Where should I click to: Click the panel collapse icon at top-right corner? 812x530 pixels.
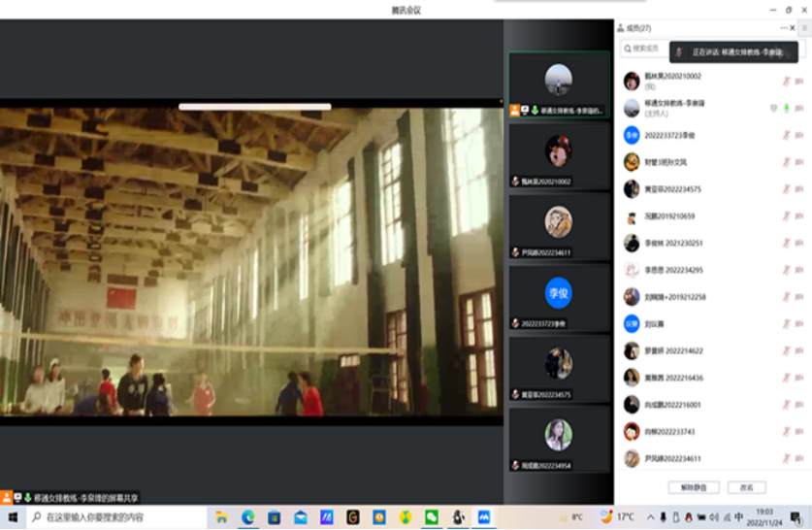click(x=803, y=28)
